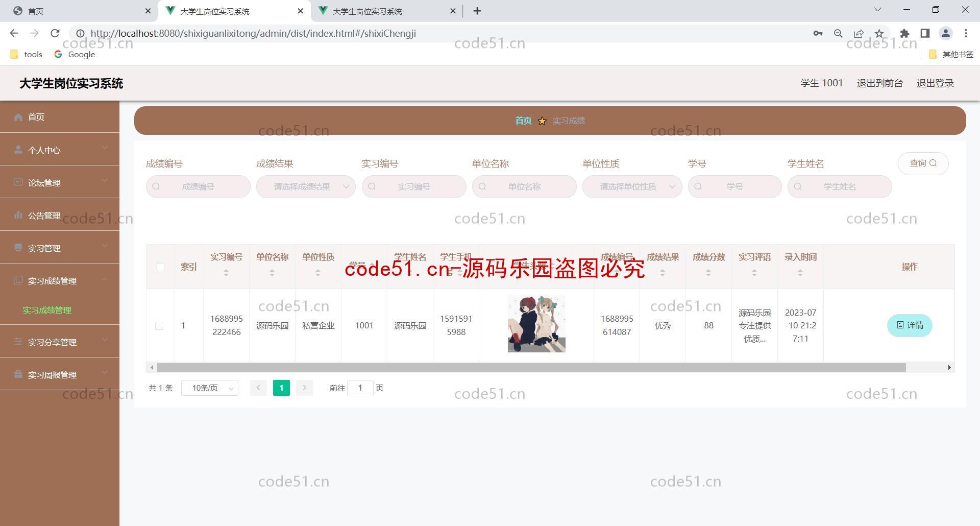Click the bar chart icon beside 公告管理
Image resolution: width=980 pixels, height=526 pixels.
pyautogui.click(x=18, y=215)
